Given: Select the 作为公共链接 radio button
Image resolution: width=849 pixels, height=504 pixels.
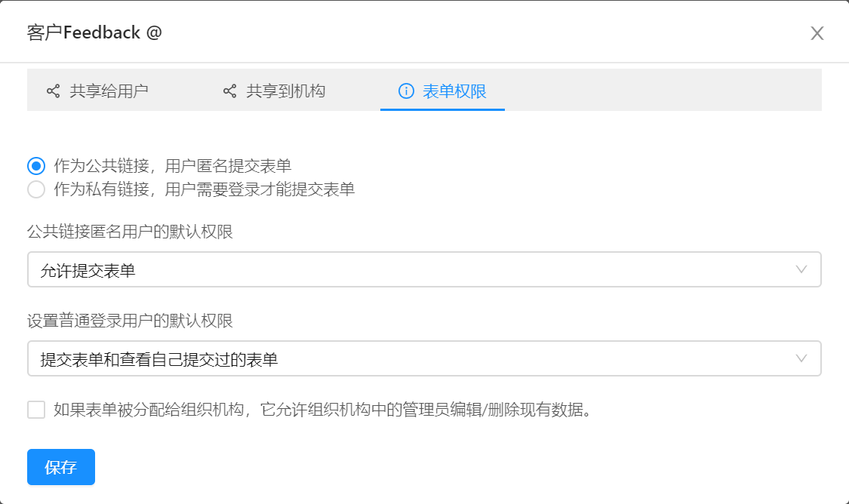Looking at the screenshot, I should click(x=36, y=166).
